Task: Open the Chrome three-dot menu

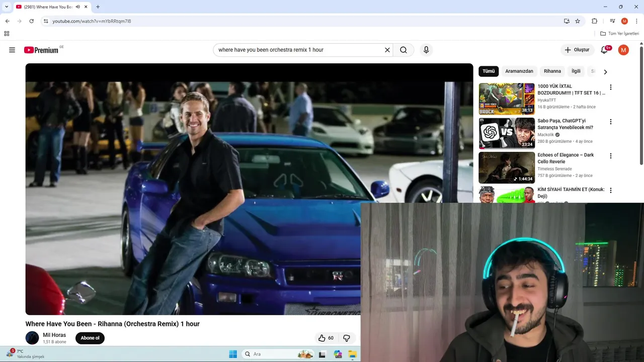Action: 636,21
